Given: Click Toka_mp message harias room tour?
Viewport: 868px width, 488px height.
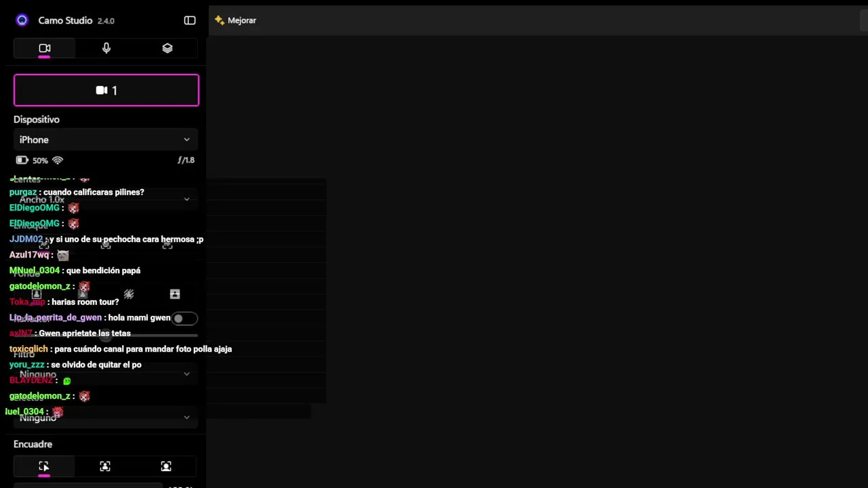Looking at the screenshot, I should tap(64, 302).
